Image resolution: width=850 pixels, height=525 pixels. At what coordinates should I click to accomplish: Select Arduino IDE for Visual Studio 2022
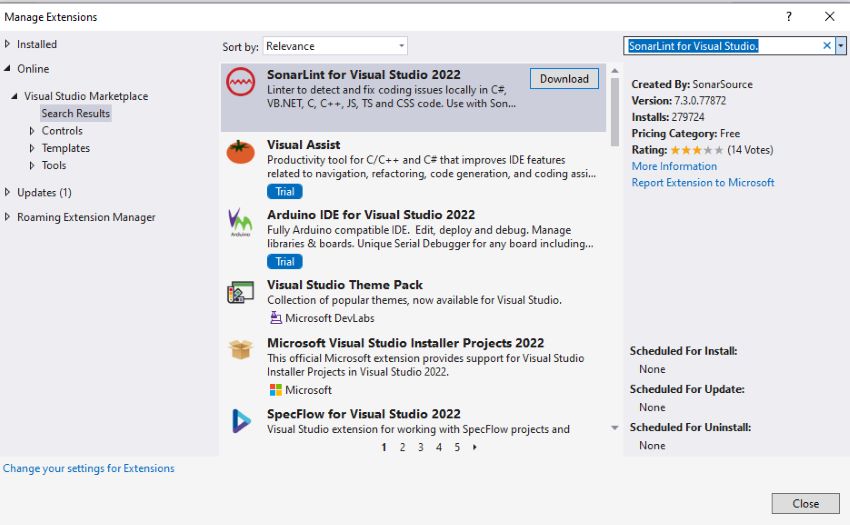[x=371, y=215]
